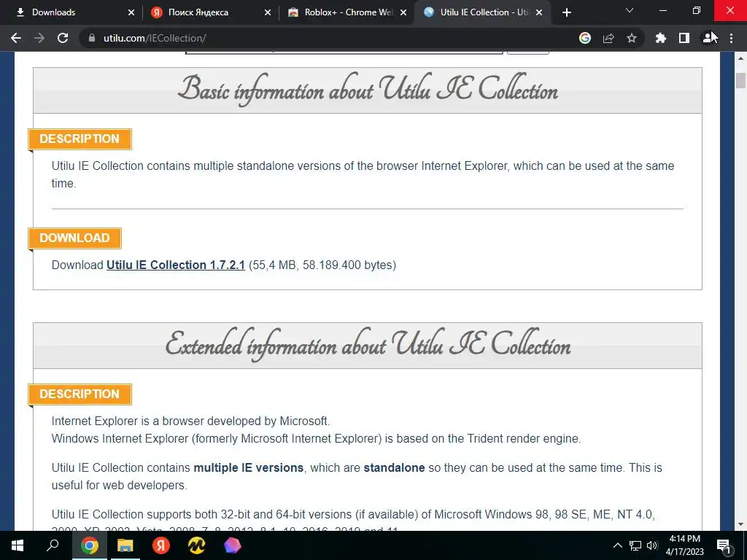
Task: Close the Roblox+ tab
Action: click(403, 12)
